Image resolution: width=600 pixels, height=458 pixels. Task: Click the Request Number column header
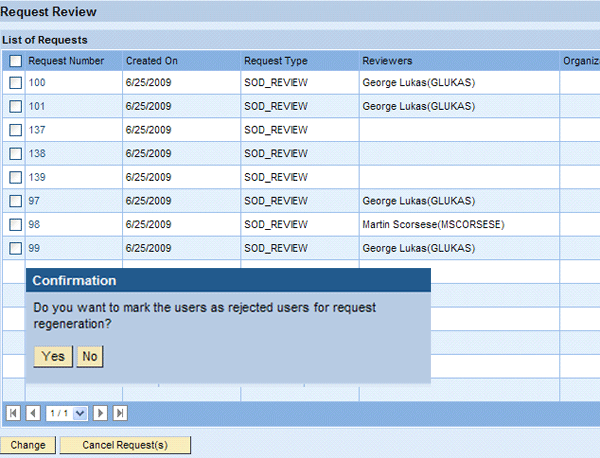(66, 61)
